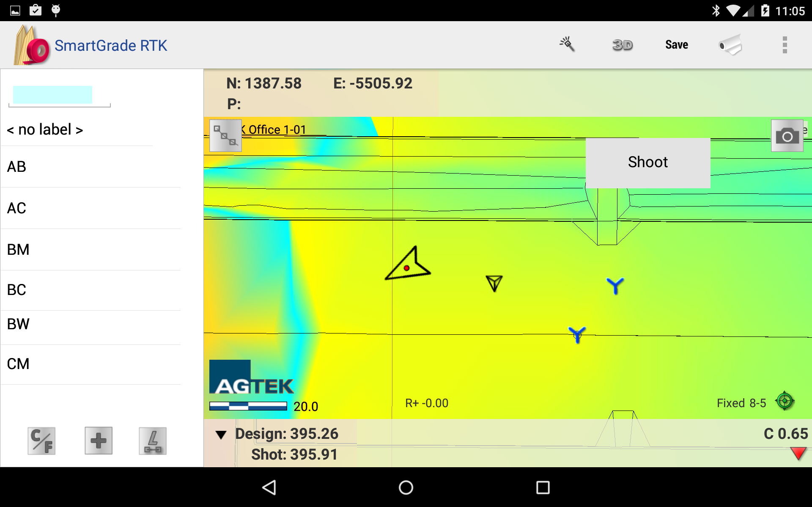The height and width of the screenshot is (507, 812).
Task: Choose the CM label item
Action: coord(19,364)
